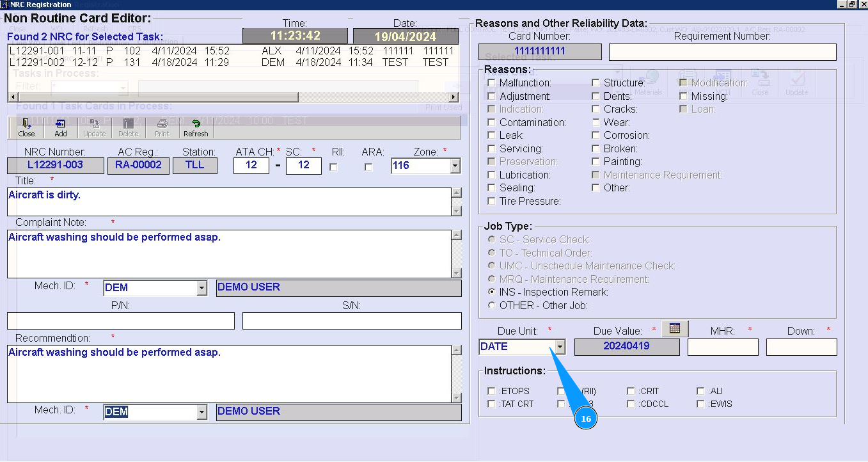
Task: Tick the TAT CRT instruction checkbox
Action: pos(491,404)
